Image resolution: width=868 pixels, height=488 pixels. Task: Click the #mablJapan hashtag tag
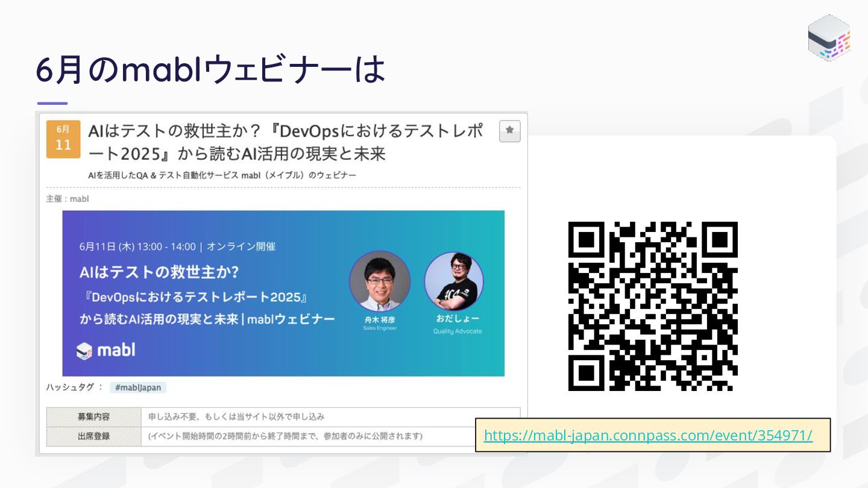tap(138, 387)
